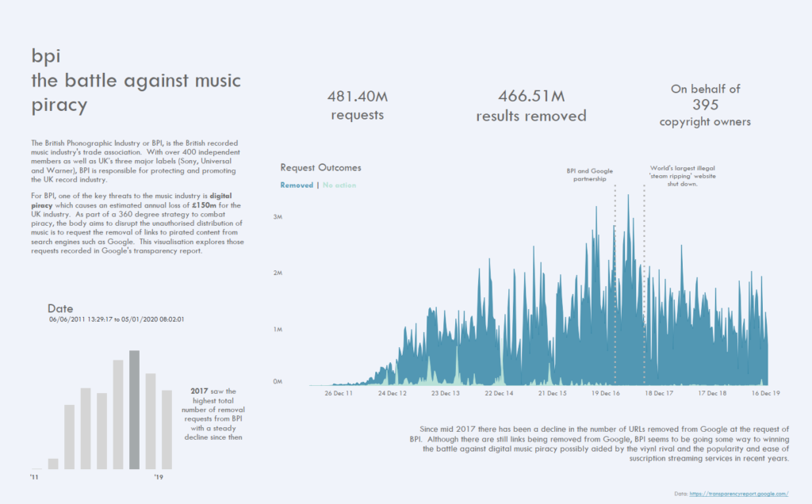Select the Removed legend label
Image resolution: width=812 pixels, height=504 pixels.
[297, 185]
